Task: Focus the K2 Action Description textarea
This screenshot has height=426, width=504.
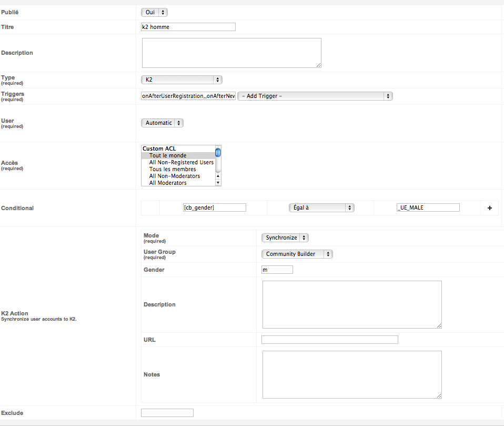Action: (x=352, y=305)
